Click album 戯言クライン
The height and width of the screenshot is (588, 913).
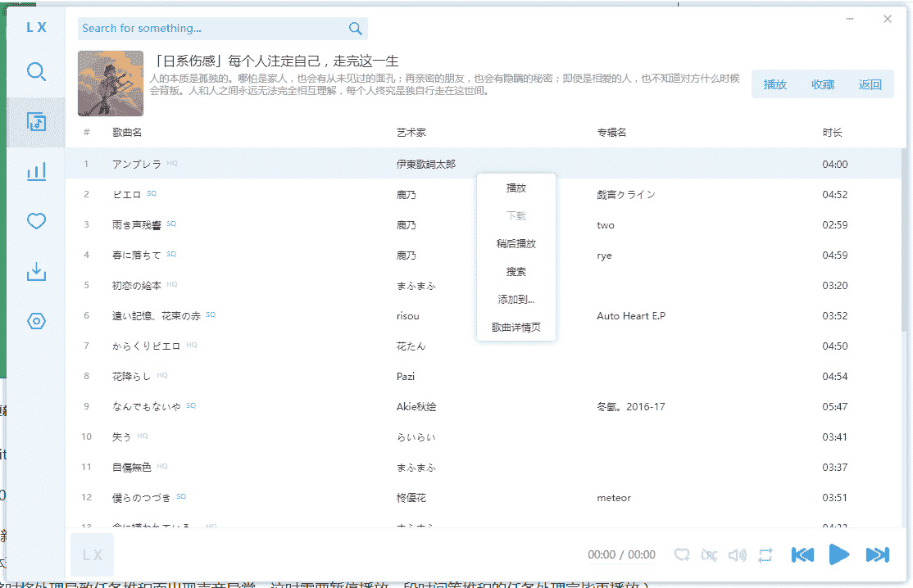click(626, 194)
